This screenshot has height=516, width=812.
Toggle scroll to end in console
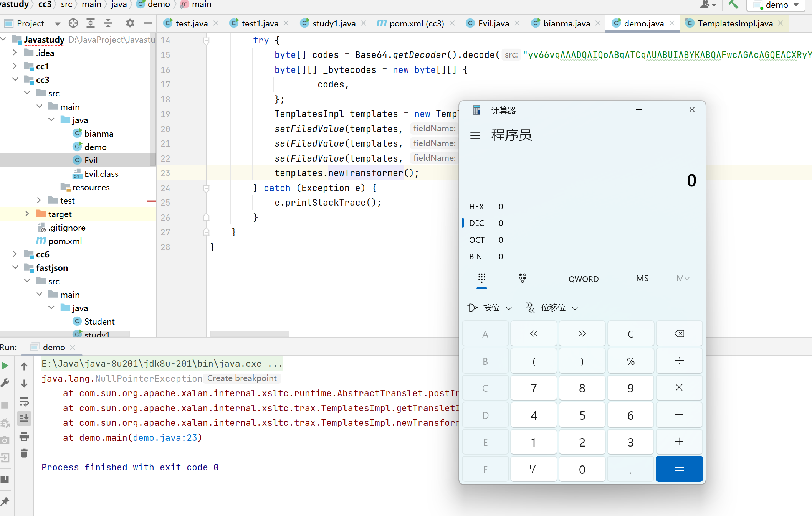point(24,418)
